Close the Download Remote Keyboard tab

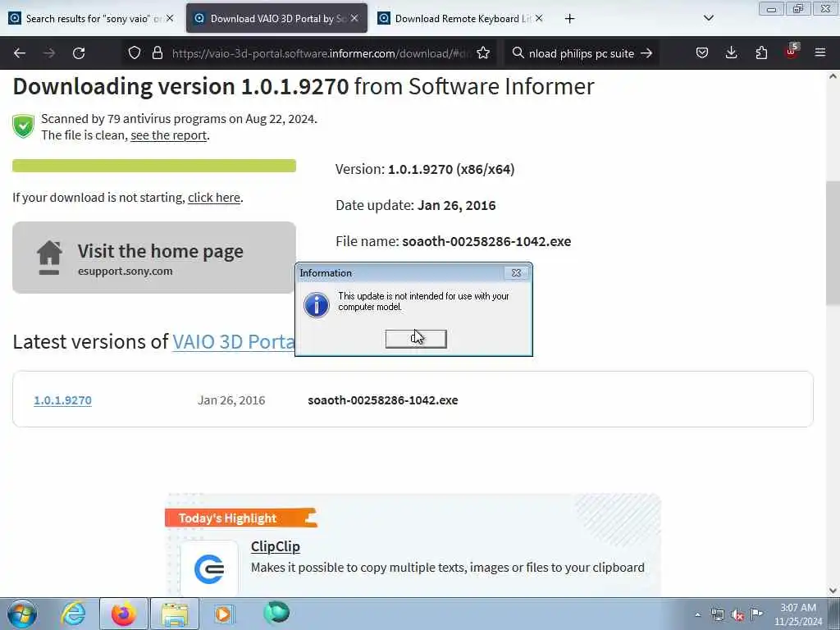click(x=539, y=18)
